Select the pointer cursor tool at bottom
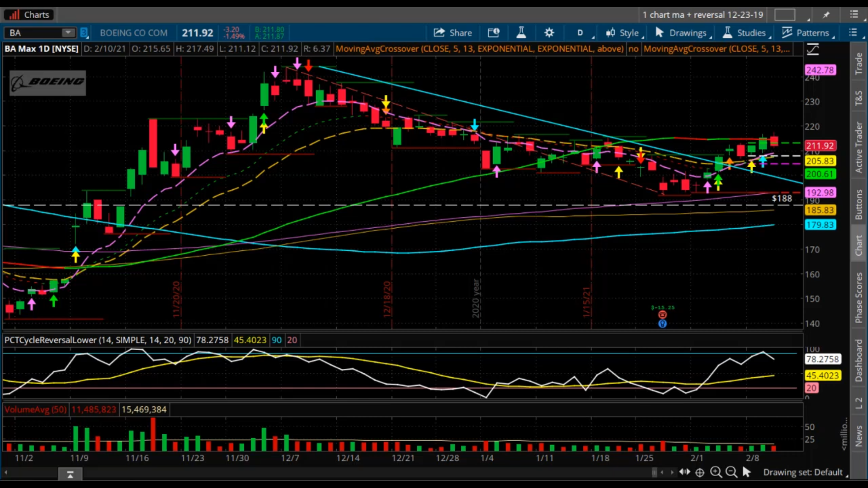 tap(747, 472)
